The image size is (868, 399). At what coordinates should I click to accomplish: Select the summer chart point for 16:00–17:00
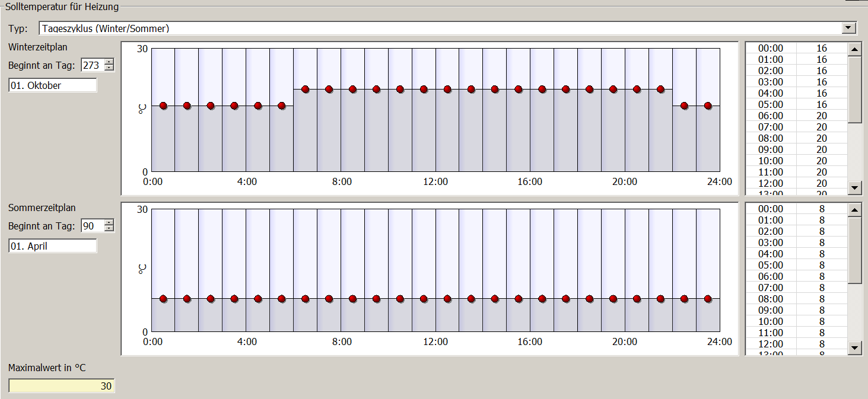tap(542, 299)
